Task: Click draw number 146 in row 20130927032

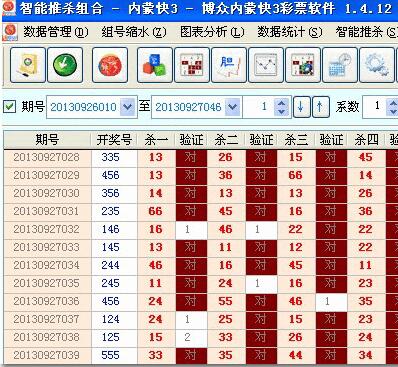Action: pyautogui.click(x=111, y=229)
